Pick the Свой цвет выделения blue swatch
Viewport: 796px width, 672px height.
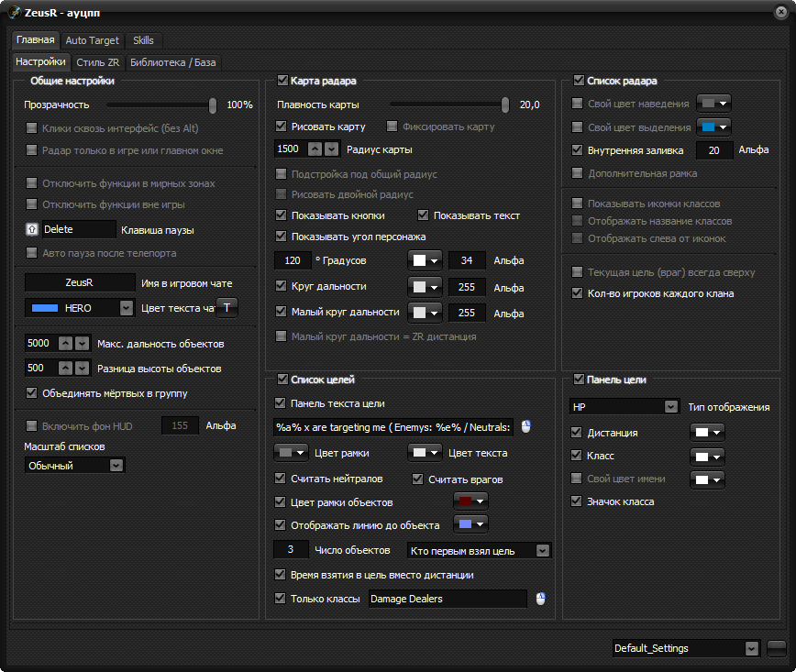713,127
